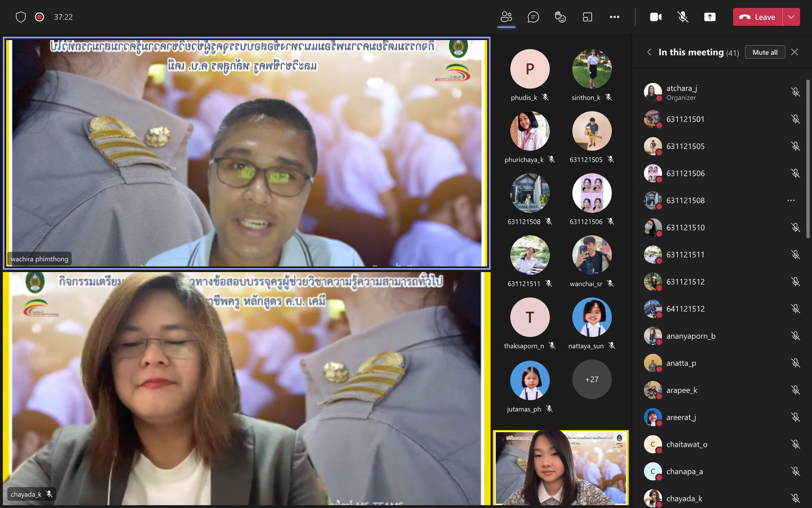Select participant anatta_p in the list
The width and height of the screenshot is (812, 508).
point(681,363)
